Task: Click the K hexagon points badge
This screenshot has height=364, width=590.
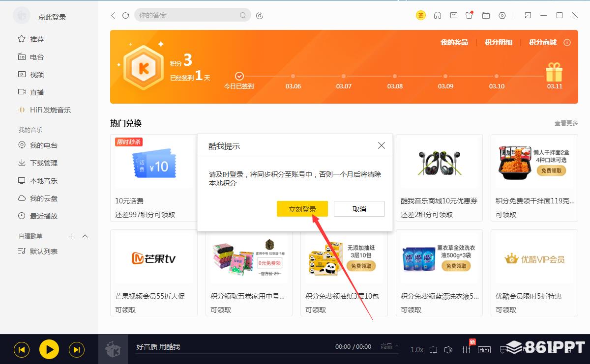Action: pos(143,68)
